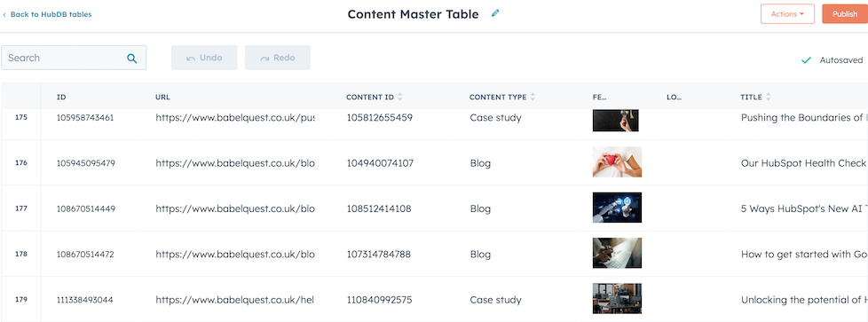
Task: Click Blog cell in row 176
Action: (480, 163)
